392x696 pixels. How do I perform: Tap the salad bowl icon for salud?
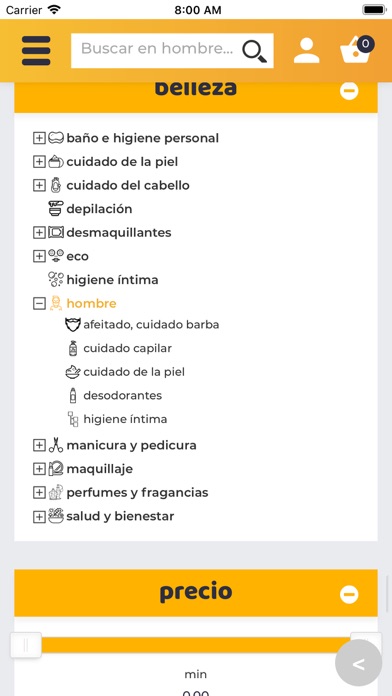(56, 516)
